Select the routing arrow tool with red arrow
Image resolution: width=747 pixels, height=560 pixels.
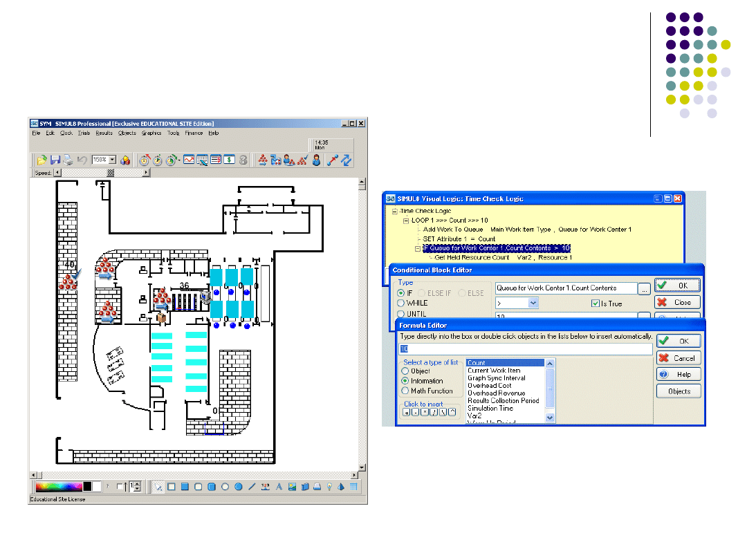(333, 160)
